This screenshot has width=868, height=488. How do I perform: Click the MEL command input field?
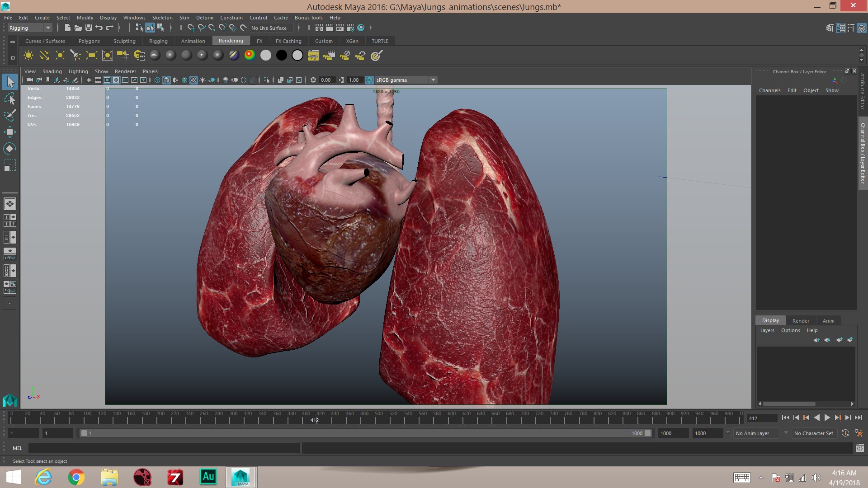(x=163, y=448)
